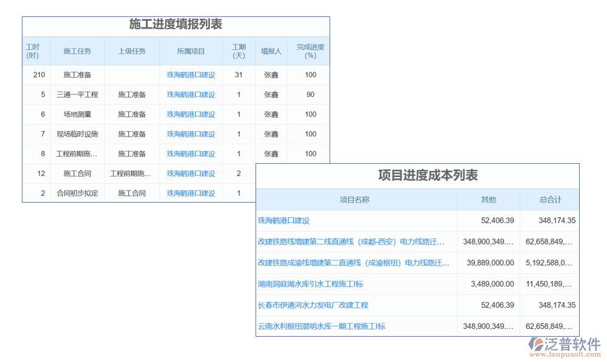Sort by 施工任务 column header

point(77,52)
